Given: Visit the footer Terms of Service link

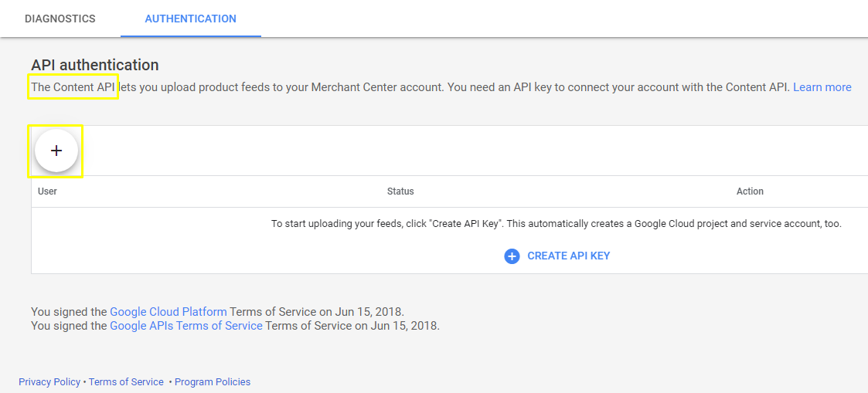Looking at the screenshot, I should (x=126, y=381).
